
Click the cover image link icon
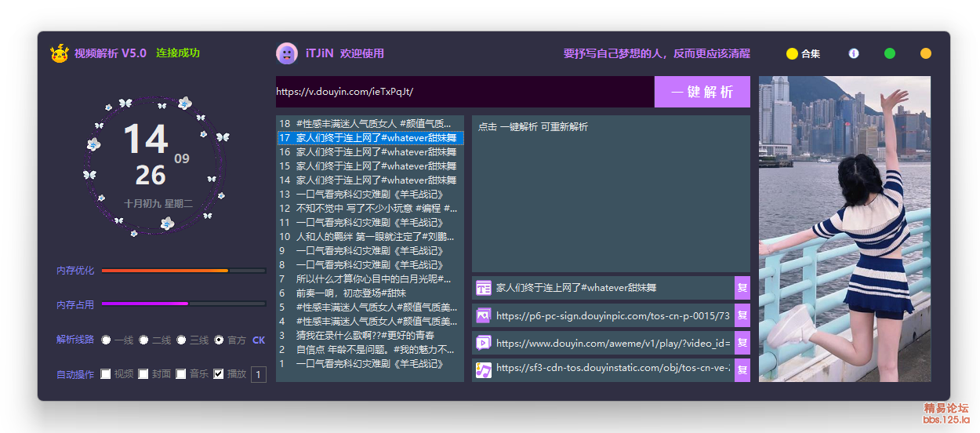[484, 315]
